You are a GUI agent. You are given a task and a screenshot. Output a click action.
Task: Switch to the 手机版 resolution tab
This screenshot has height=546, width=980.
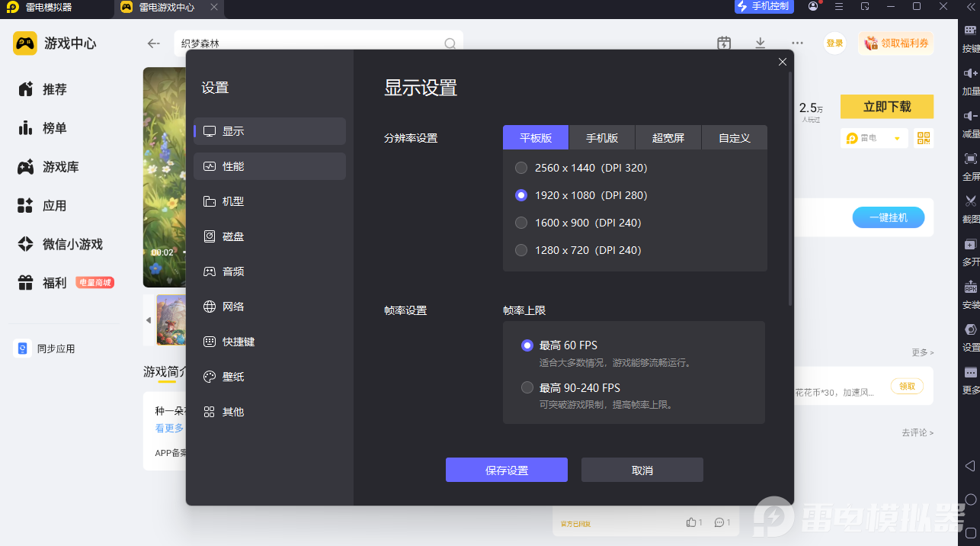pyautogui.click(x=602, y=138)
